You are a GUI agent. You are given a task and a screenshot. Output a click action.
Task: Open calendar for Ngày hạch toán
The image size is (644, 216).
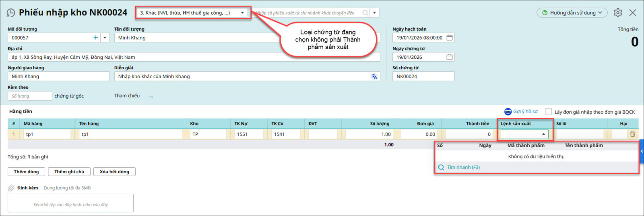[x=450, y=38]
